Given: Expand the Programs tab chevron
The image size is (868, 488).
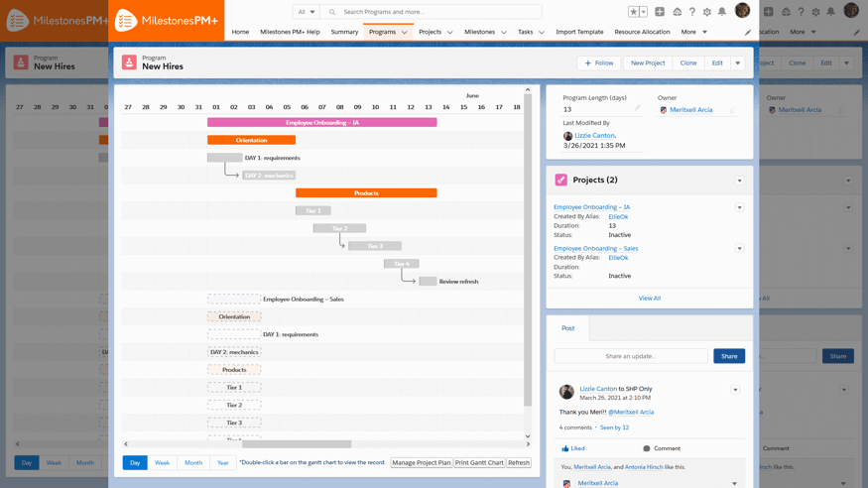Looking at the screenshot, I should point(404,32).
